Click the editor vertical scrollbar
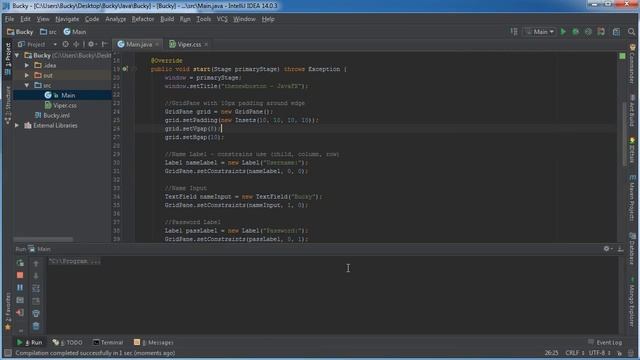The height and width of the screenshot is (360, 640). coord(623,135)
